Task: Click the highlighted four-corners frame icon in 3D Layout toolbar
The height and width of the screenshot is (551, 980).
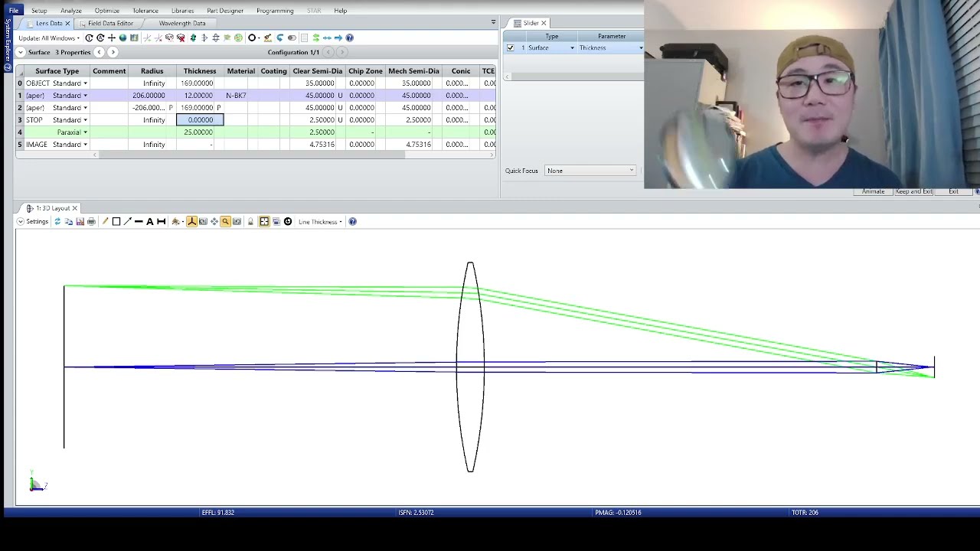Action: pyautogui.click(x=264, y=221)
